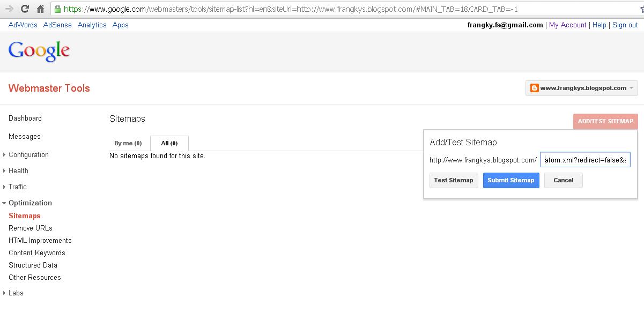Open the AdWords link
Image resolution: width=644 pixels, height=319 pixels.
pyautogui.click(x=23, y=25)
